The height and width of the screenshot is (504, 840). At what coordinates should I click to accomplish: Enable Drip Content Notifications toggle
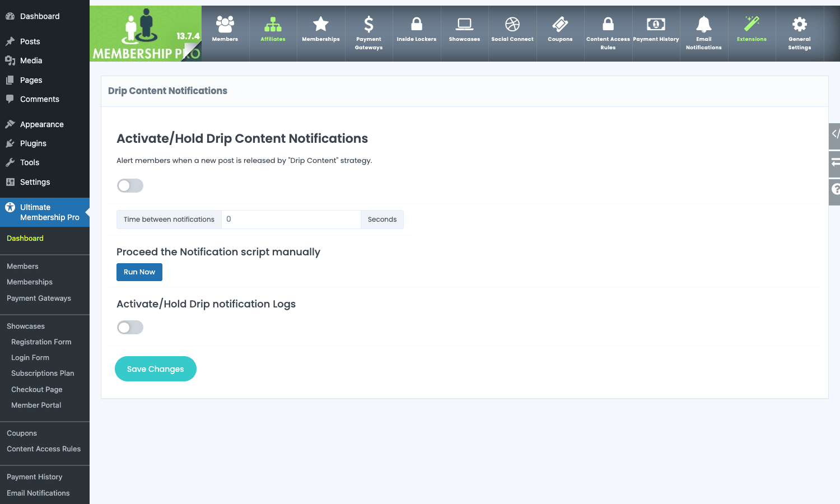click(130, 185)
